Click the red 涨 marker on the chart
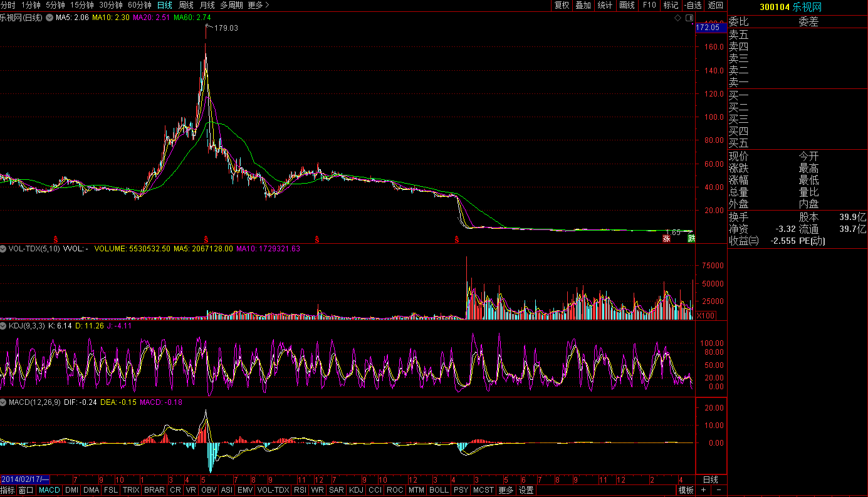The image size is (868, 497). [667, 238]
